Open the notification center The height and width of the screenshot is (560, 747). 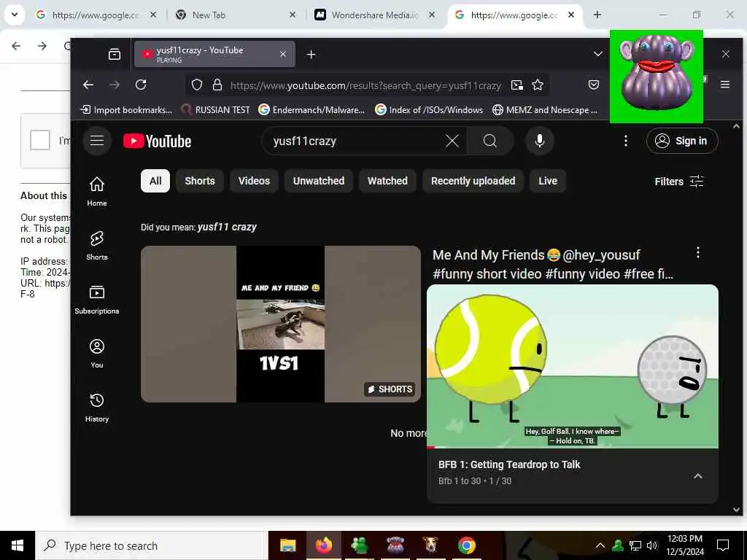[723, 545]
